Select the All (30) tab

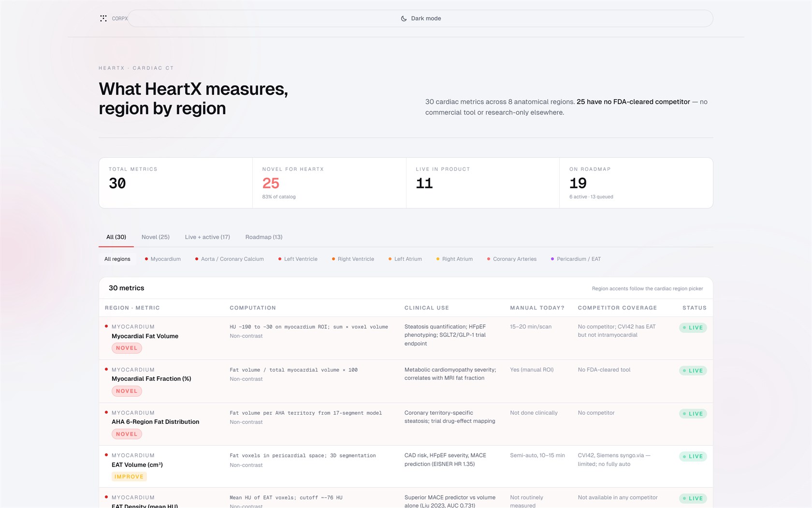click(x=116, y=237)
